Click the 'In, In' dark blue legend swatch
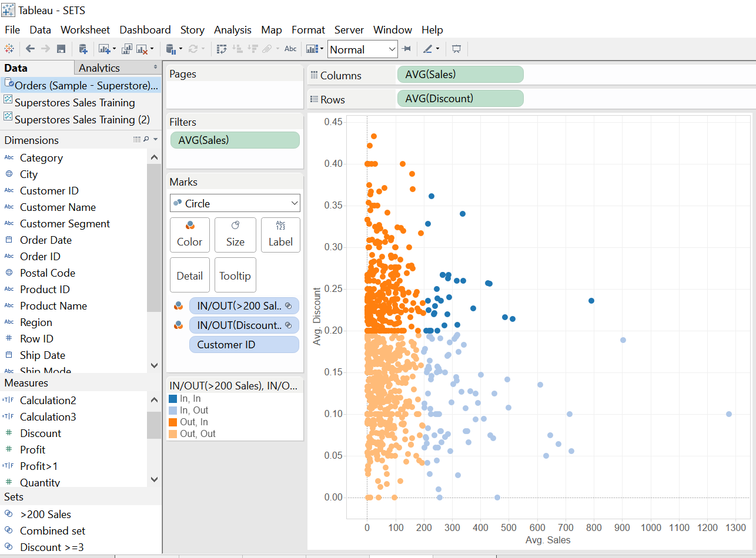The width and height of the screenshot is (756, 558). 173,399
